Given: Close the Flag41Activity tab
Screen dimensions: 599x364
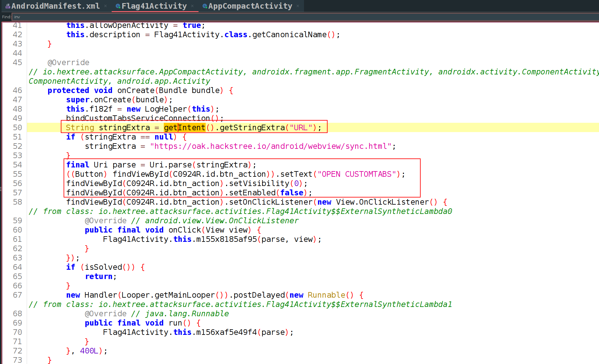Looking at the screenshot, I should tap(192, 6).
